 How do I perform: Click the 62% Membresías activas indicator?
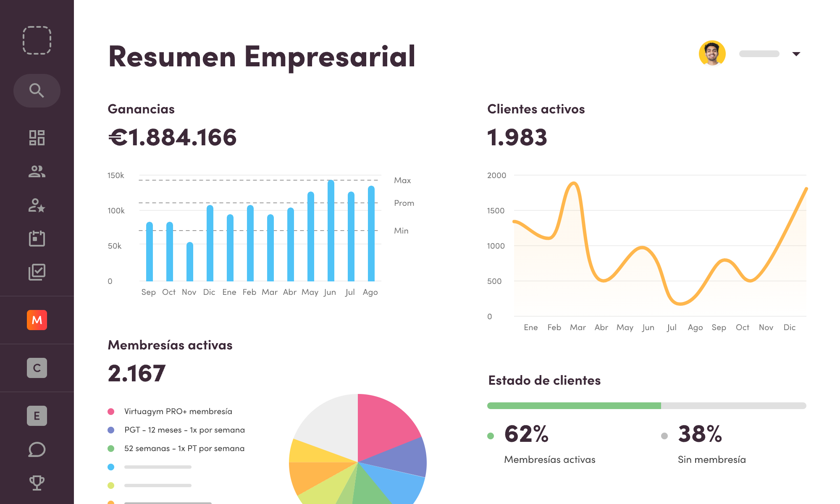tap(527, 434)
